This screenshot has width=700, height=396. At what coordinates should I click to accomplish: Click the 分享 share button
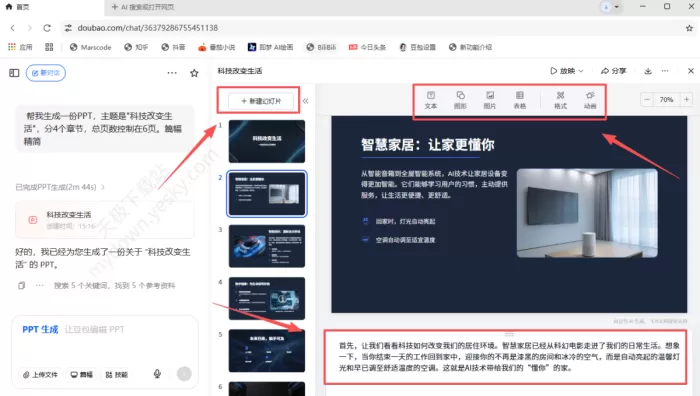pyautogui.click(x=614, y=71)
